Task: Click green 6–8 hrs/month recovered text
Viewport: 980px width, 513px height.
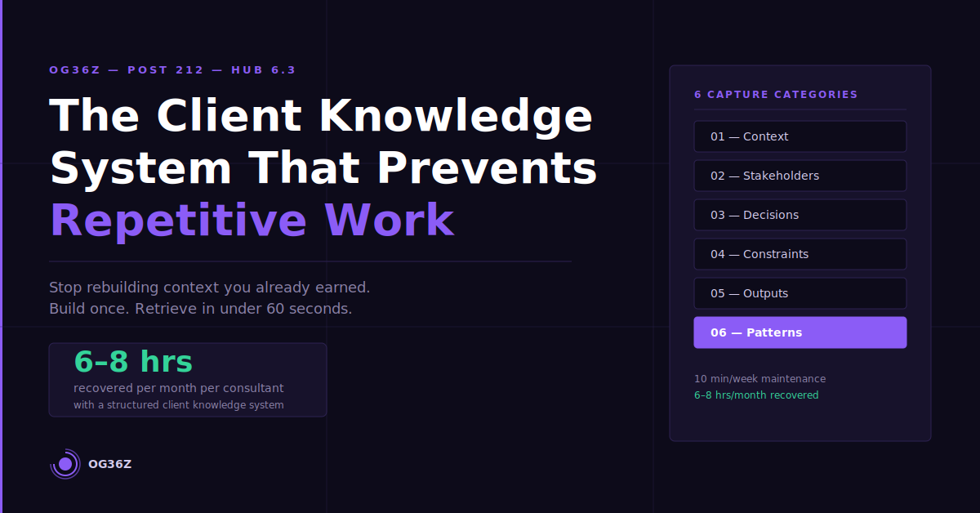Action: coord(756,395)
